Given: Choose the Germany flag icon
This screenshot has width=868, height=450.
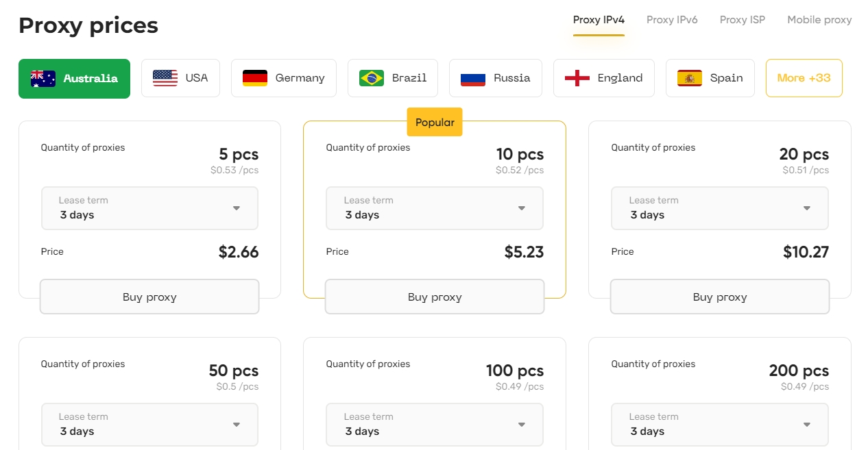Looking at the screenshot, I should (255, 78).
